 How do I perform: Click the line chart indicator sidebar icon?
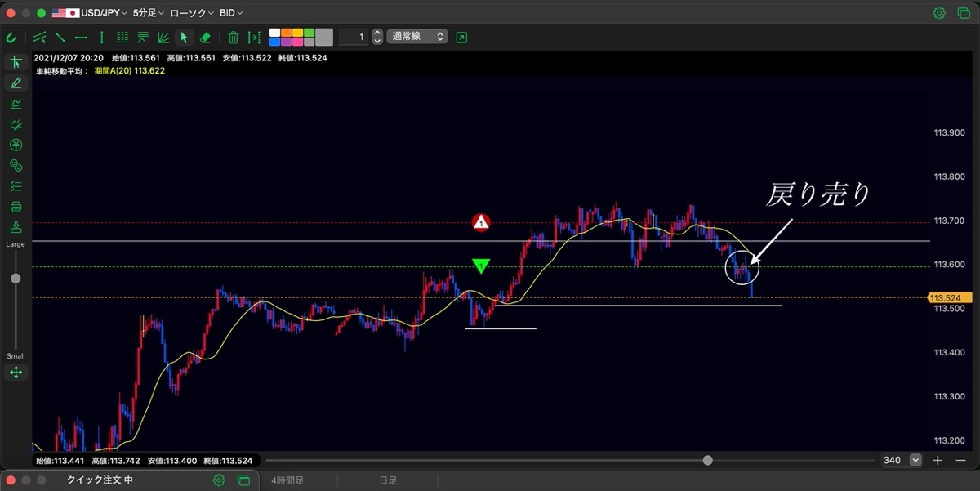click(16, 104)
